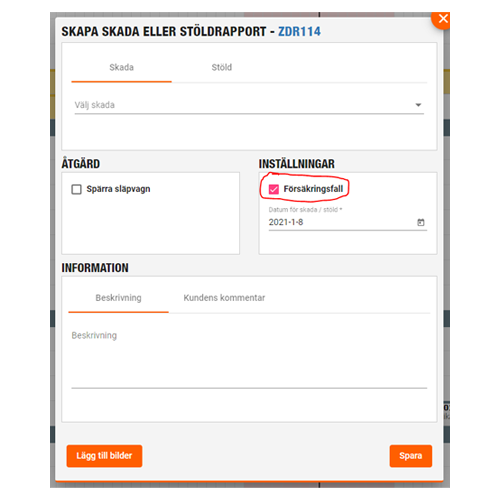The image size is (500, 500).
Task: Close the dialog with the orange X
Action: [x=442, y=19]
